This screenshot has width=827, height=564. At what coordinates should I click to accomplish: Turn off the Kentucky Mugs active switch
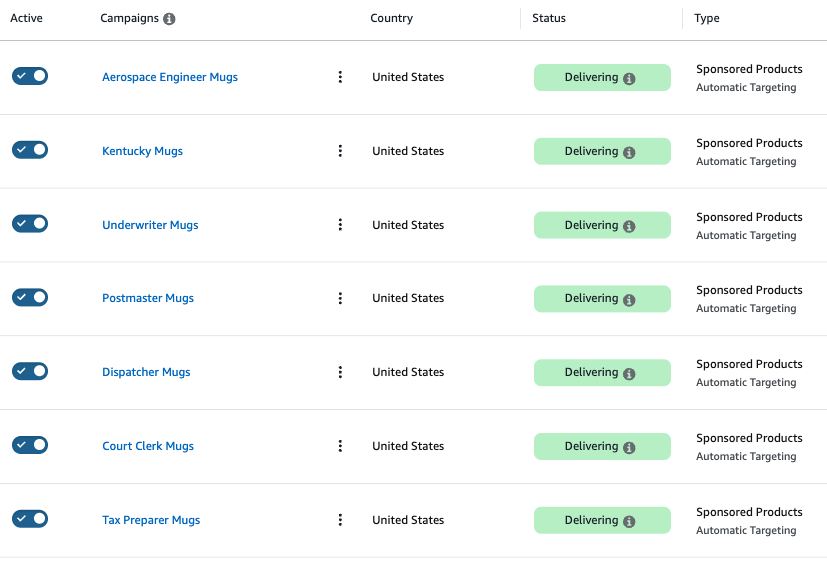(x=30, y=150)
